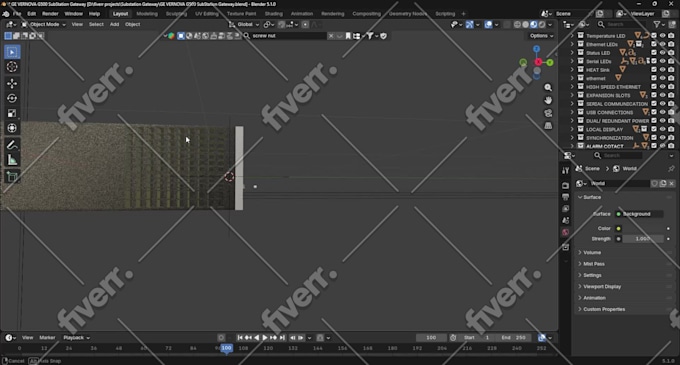This screenshot has width=680, height=365.
Task: Toggle checkbox for USB CONNECTIONS collection
Action: tap(654, 112)
